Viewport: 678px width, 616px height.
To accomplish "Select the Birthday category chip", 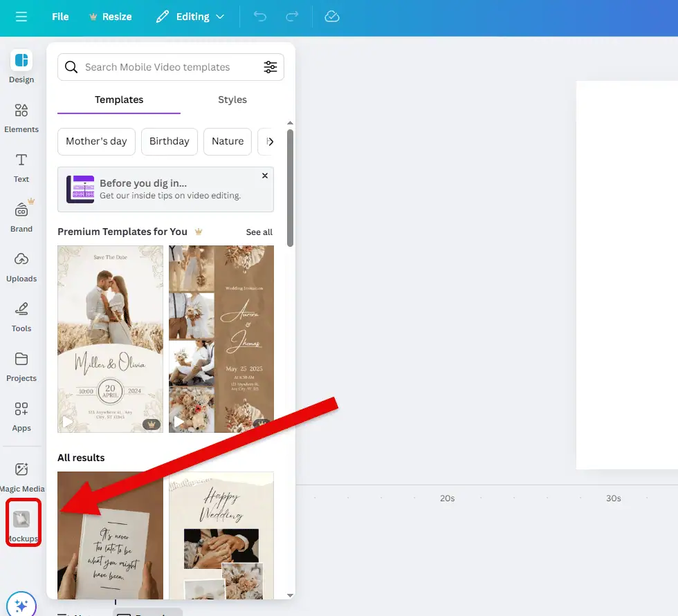I will coord(169,141).
